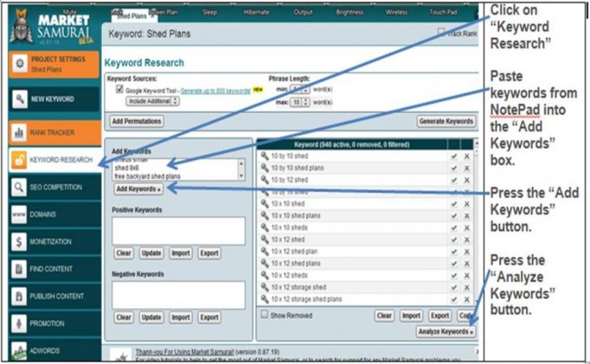Screen dimensions: 590x364
Task: Select Rank Tracker in sidebar
Action: pos(55,132)
